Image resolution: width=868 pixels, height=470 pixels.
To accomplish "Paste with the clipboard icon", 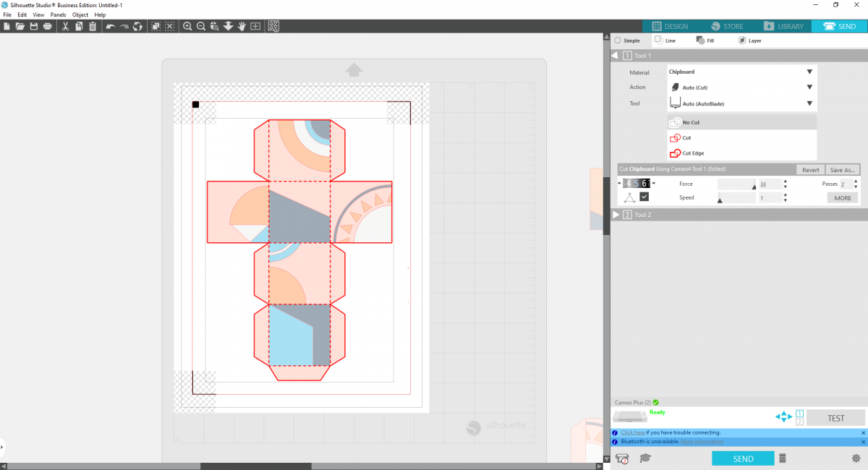I will [93, 26].
